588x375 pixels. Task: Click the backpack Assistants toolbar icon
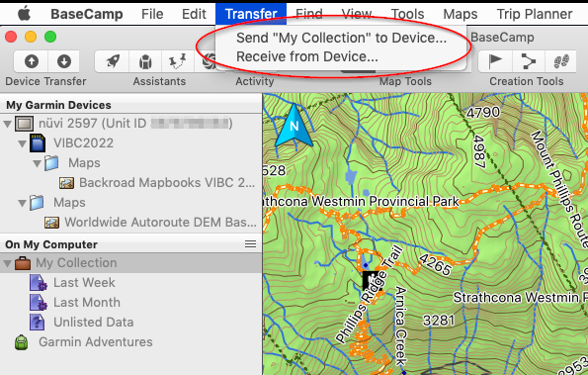145,61
